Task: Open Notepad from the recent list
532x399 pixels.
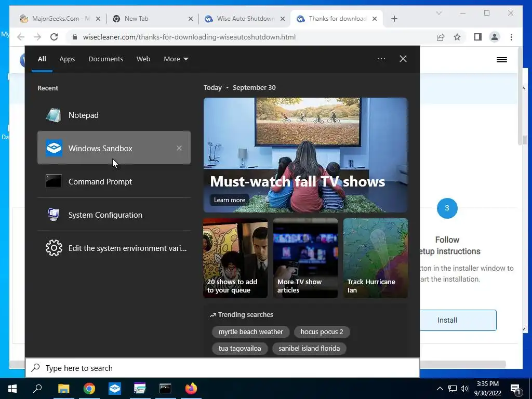Action: [x=114, y=115]
